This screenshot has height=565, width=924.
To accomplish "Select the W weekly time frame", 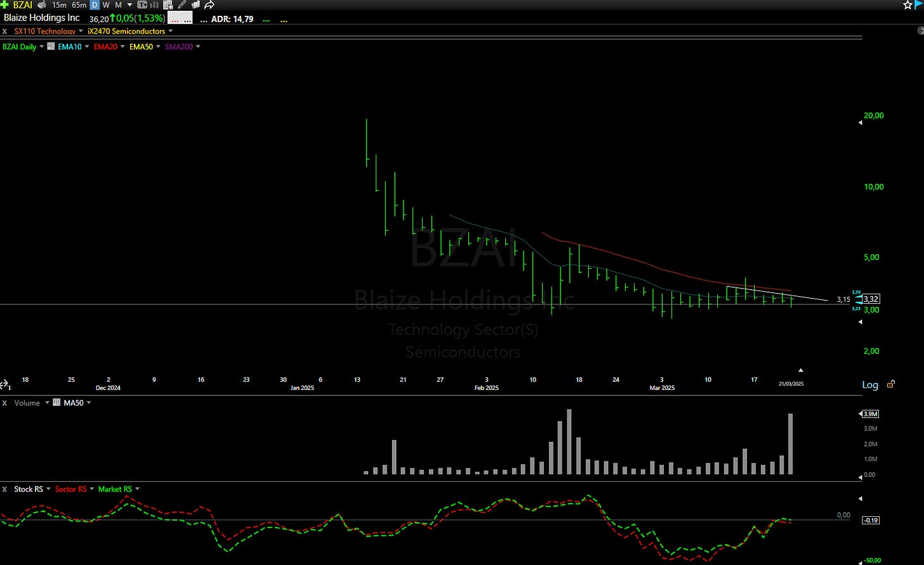I will pos(106,5).
